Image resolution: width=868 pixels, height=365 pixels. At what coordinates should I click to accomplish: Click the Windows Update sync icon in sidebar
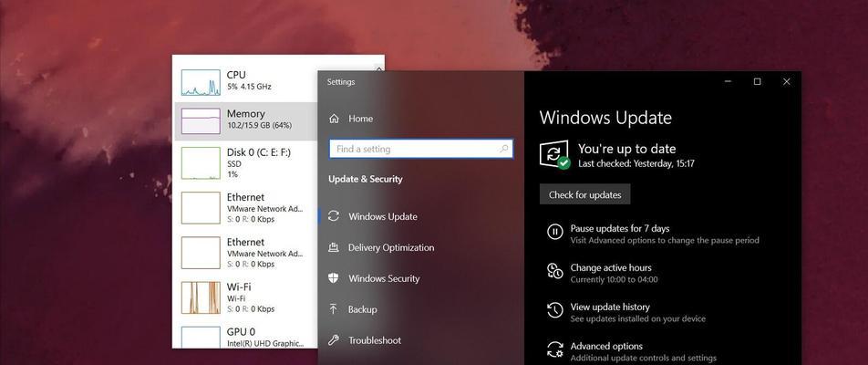click(x=334, y=216)
